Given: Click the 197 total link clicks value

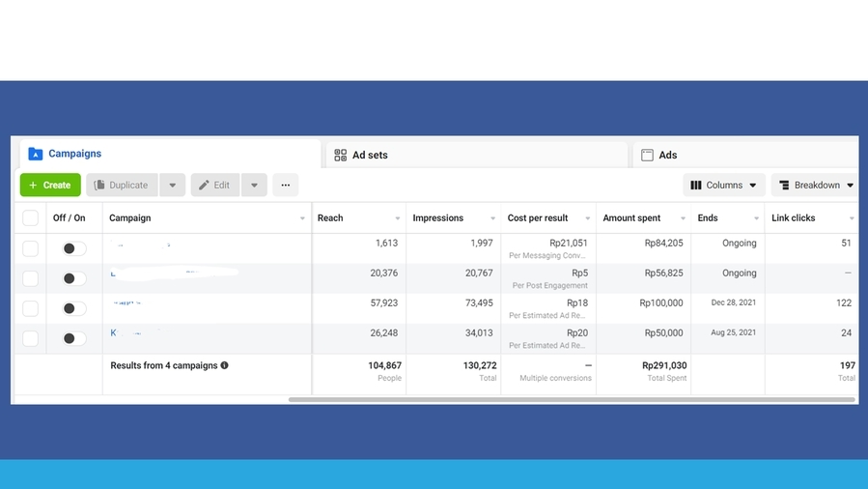Looking at the screenshot, I should pos(848,365).
